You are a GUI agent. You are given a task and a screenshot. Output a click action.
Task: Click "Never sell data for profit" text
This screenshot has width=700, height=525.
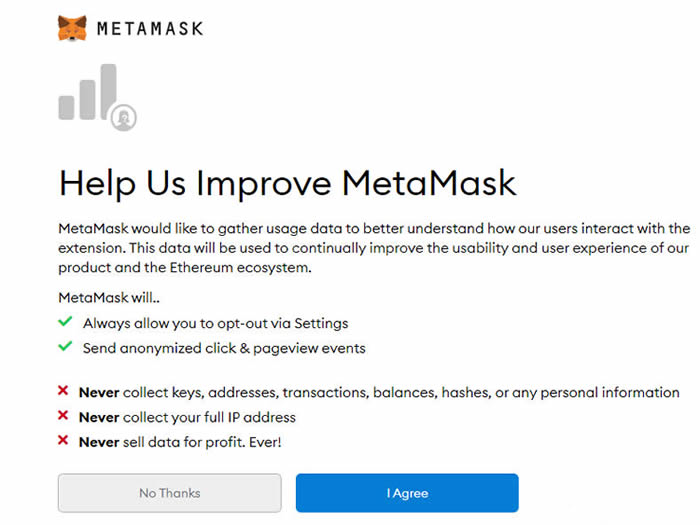[x=180, y=441]
